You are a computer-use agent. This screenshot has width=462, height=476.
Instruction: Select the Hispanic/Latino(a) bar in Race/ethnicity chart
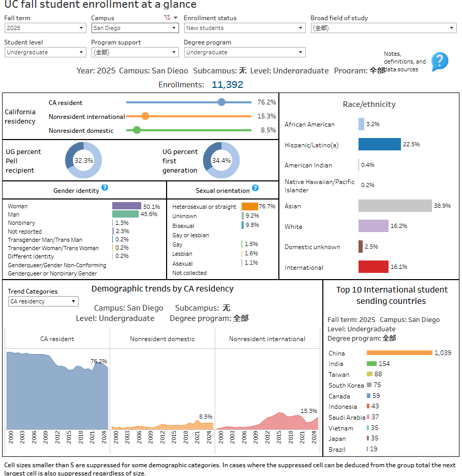tap(379, 144)
